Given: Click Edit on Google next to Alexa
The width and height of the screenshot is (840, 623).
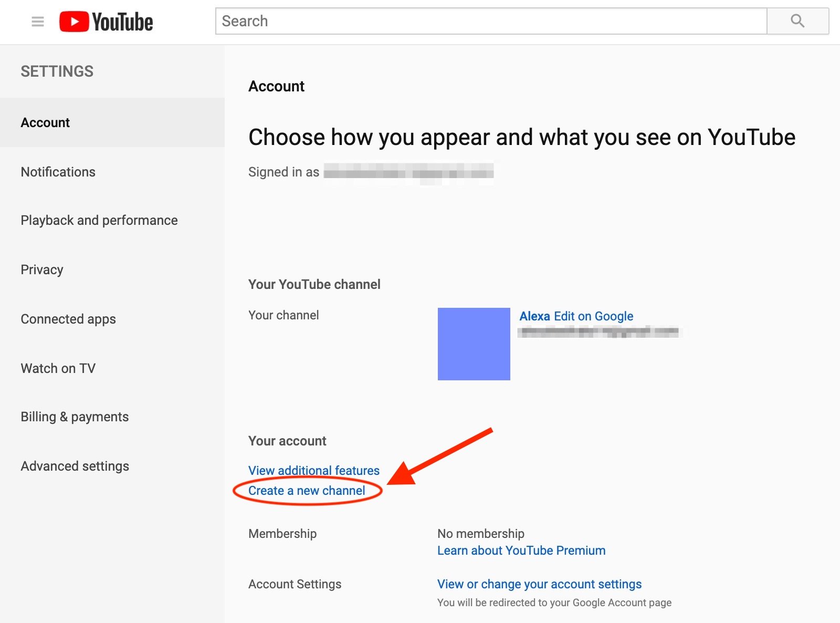Looking at the screenshot, I should click(593, 316).
